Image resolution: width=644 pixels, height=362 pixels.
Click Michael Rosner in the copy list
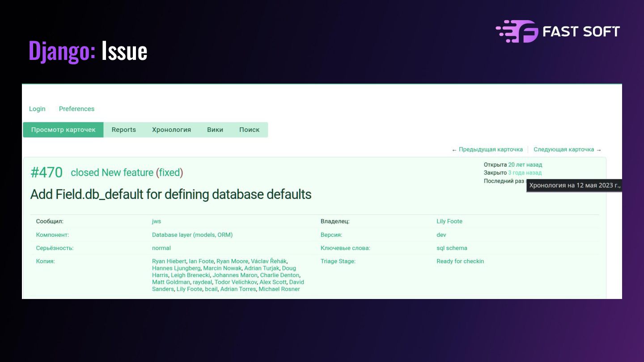[280, 289]
